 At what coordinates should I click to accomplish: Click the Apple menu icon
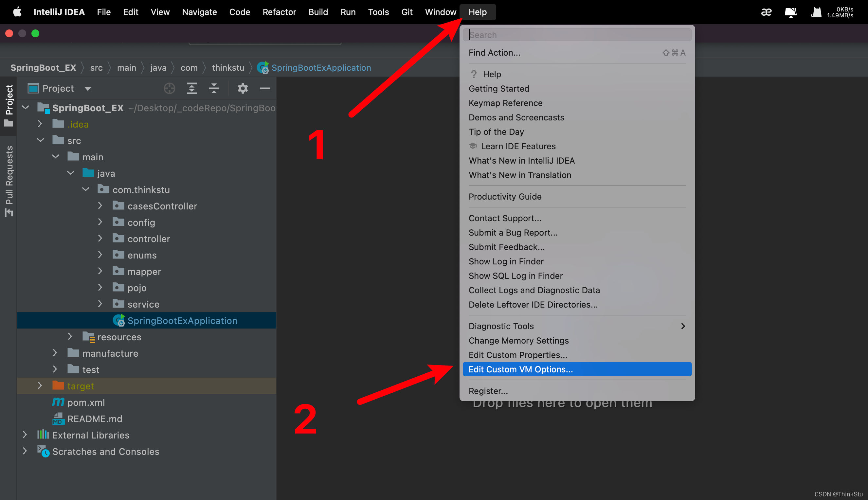(x=17, y=12)
